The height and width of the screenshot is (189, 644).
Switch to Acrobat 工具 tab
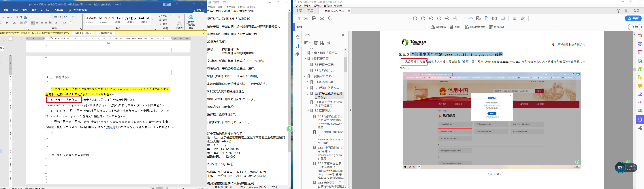click(x=310, y=11)
